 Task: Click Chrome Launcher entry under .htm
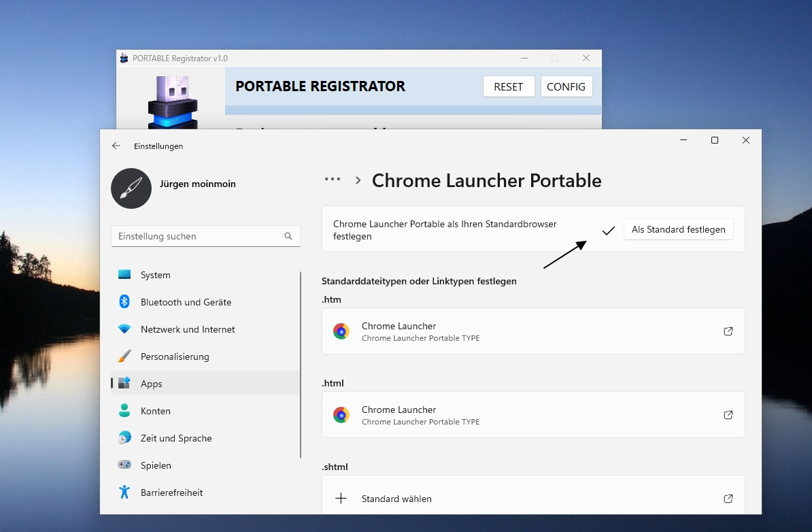(x=533, y=331)
